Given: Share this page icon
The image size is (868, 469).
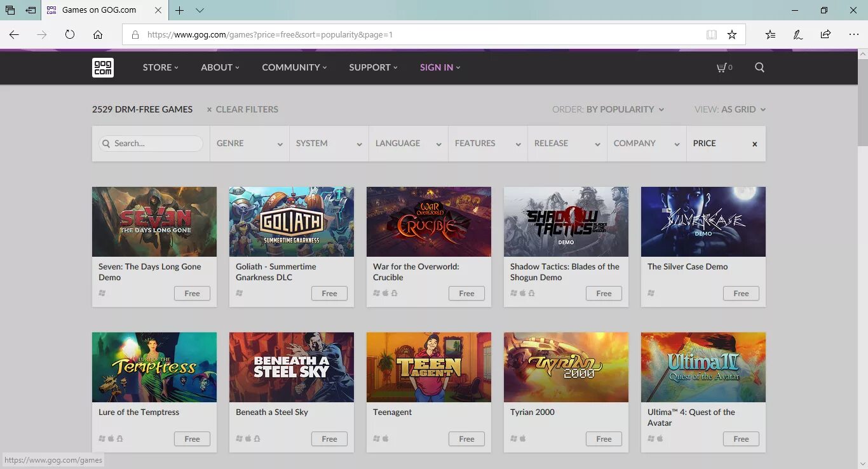Looking at the screenshot, I should pyautogui.click(x=825, y=34).
